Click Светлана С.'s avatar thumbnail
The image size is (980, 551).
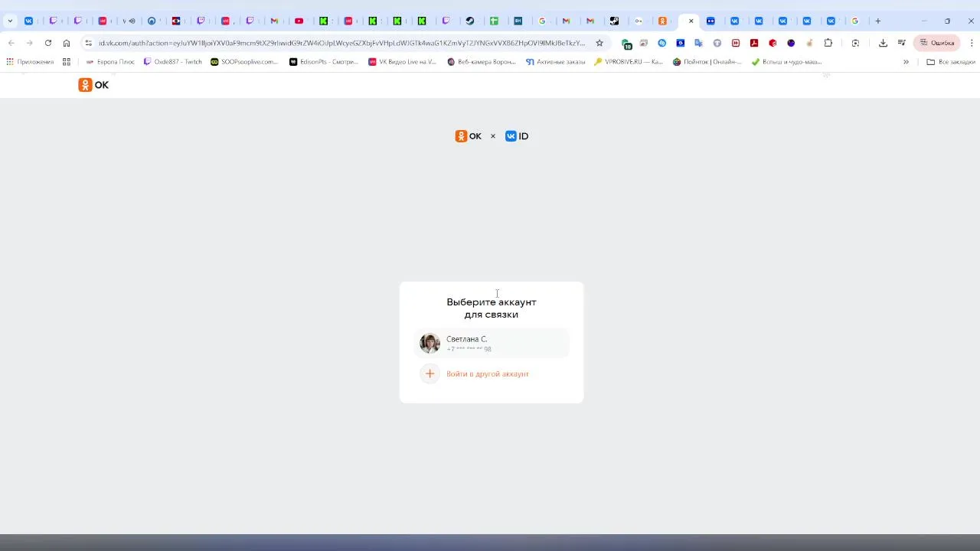tap(430, 344)
